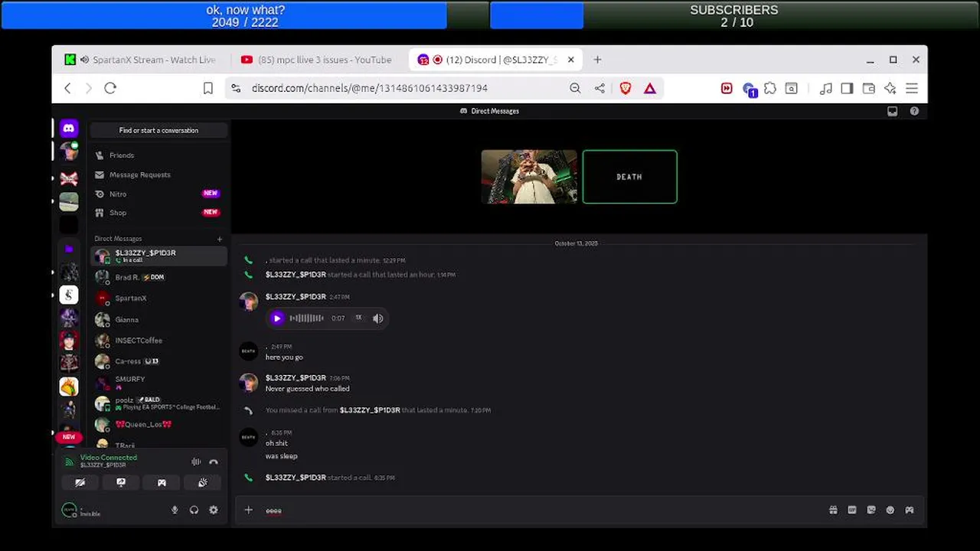The height and width of the screenshot is (551, 980).
Task: Open the sticker picker
Action: pos(871,510)
